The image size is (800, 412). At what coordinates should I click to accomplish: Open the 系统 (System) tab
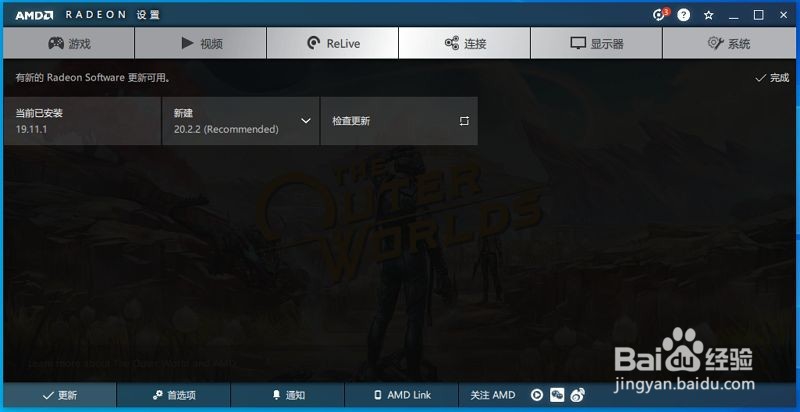[729, 43]
